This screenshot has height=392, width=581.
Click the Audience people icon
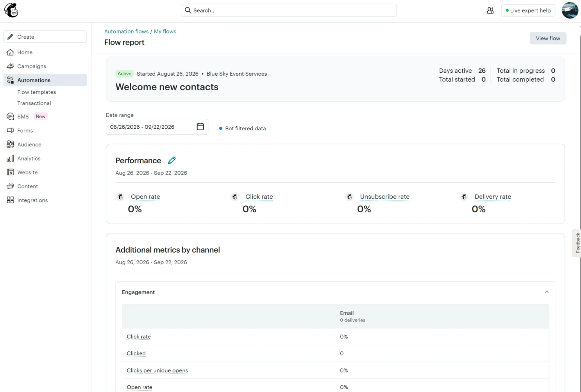pyautogui.click(x=10, y=144)
